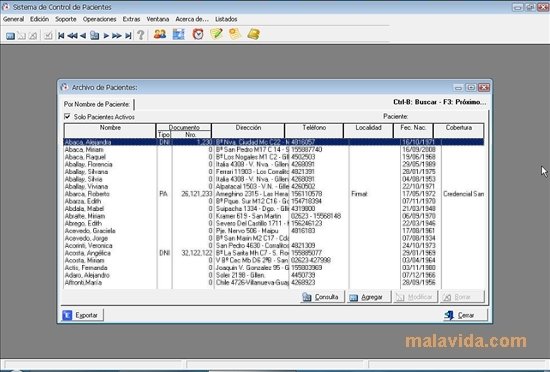This screenshot has width=550, height=372.
Task: Open the Operaciones menu
Action: (100, 19)
